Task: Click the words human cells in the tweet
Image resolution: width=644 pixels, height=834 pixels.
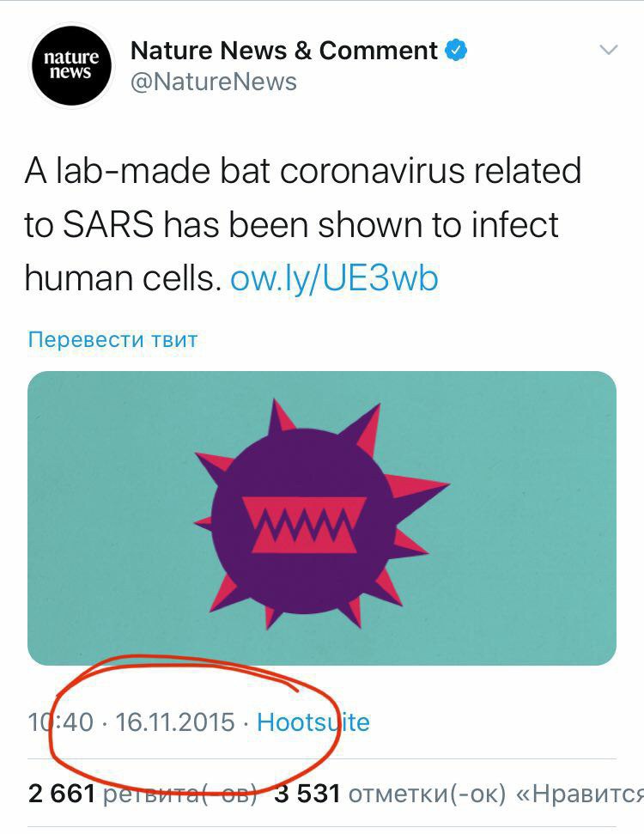Action: pyautogui.click(x=122, y=279)
